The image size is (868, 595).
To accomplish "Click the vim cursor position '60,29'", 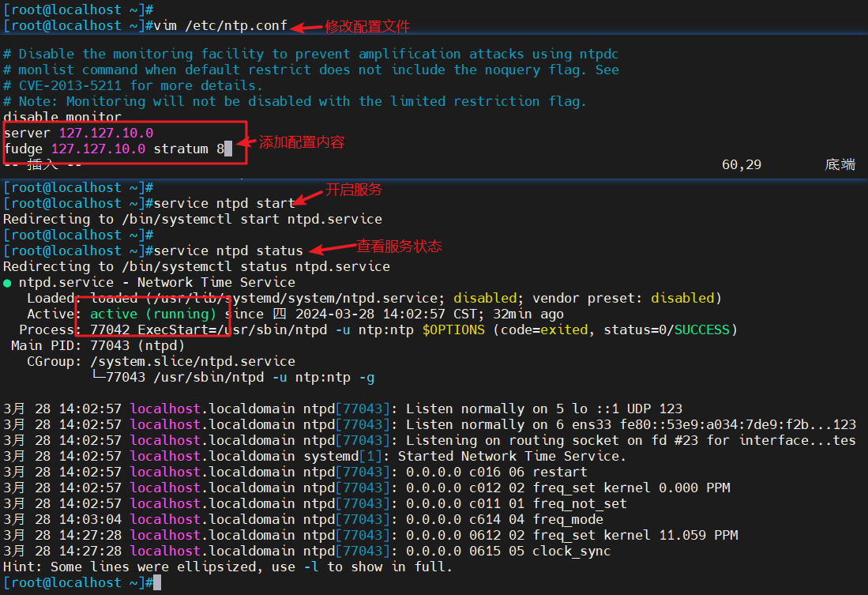I will tap(741, 164).
